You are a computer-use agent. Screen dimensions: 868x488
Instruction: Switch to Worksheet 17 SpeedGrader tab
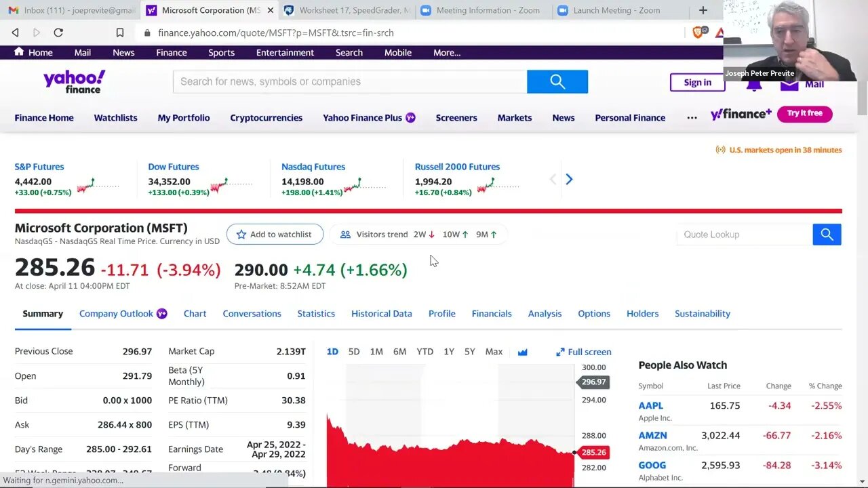346,10
